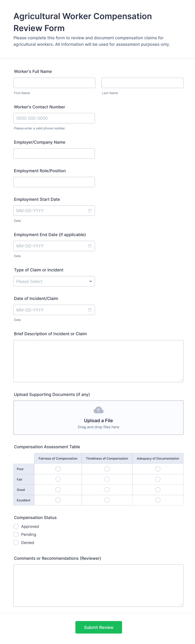The image size is (195, 644).
Task: Open calendar picker for Employment End Date
Action: [90, 246]
